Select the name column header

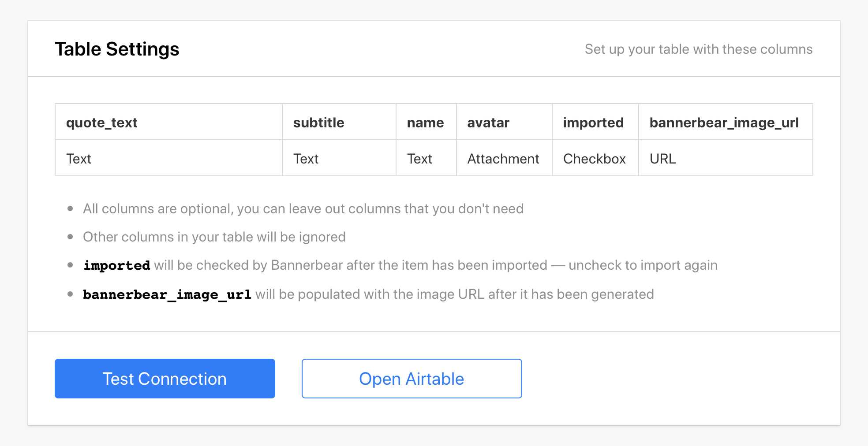[x=425, y=123]
